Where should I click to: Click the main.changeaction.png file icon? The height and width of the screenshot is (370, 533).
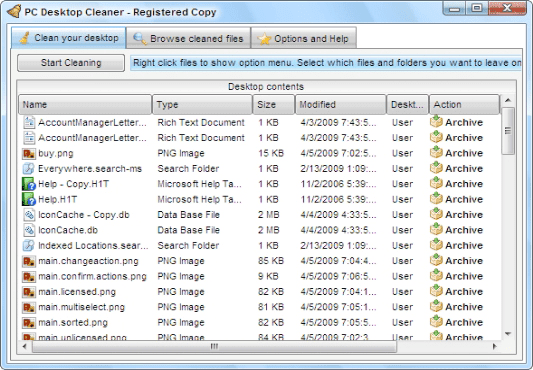click(x=29, y=261)
